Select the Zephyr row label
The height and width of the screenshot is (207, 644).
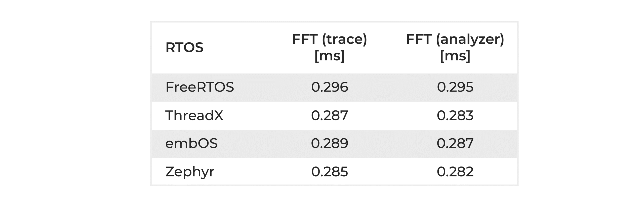pyautogui.click(x=190, y=172)
